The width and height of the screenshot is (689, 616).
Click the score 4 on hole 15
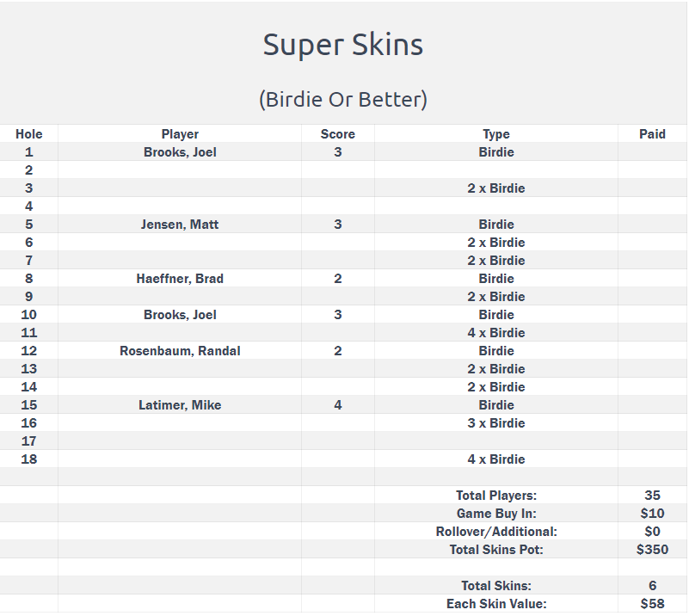coord(337,405)
